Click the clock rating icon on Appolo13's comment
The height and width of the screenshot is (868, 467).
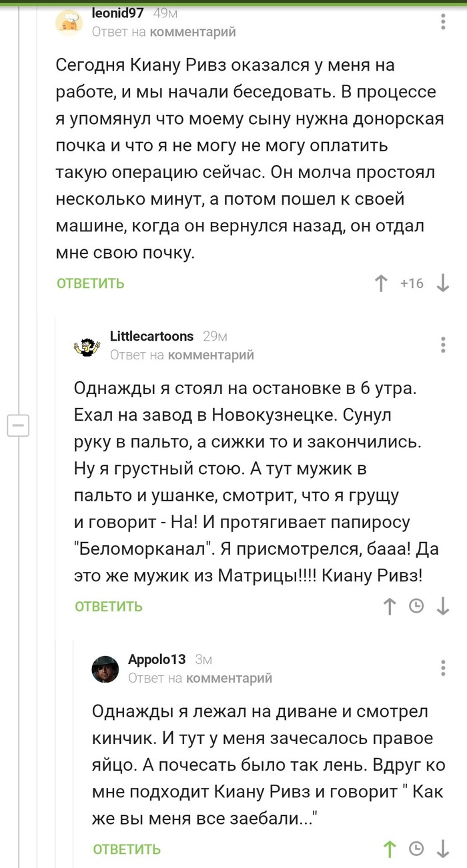click(415, 850)
